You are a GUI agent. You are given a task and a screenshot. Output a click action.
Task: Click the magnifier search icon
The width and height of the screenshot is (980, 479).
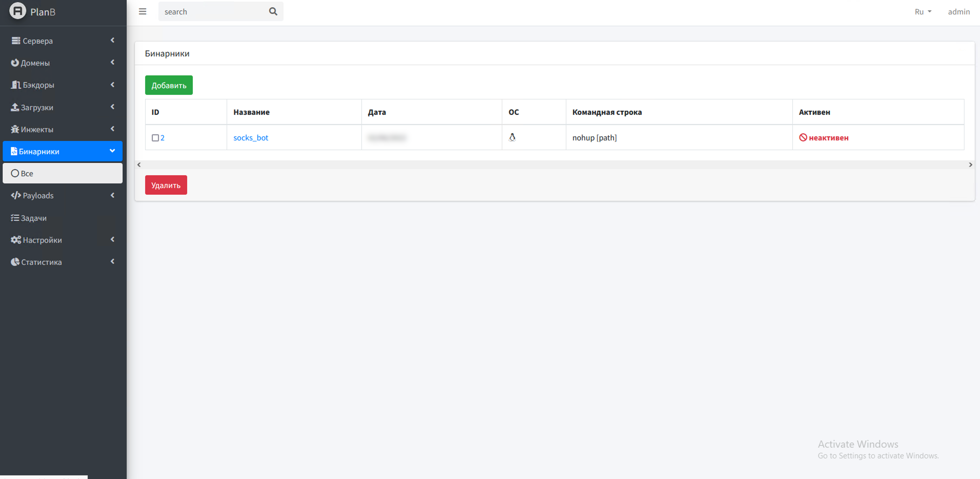273,12
